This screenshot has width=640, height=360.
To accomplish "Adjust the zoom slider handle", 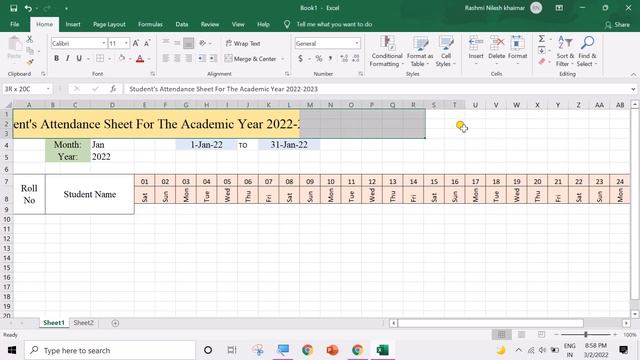I will (x=586, y=335).
